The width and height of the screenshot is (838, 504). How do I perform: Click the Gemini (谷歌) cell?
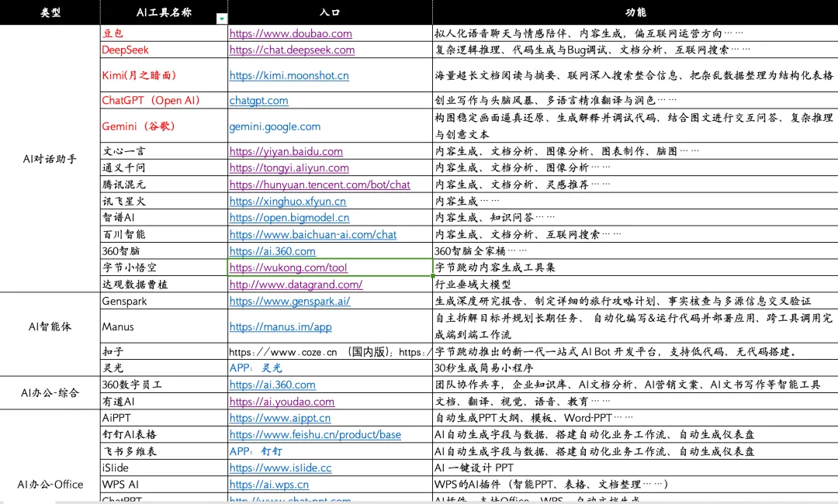click(x=164, y=126)
